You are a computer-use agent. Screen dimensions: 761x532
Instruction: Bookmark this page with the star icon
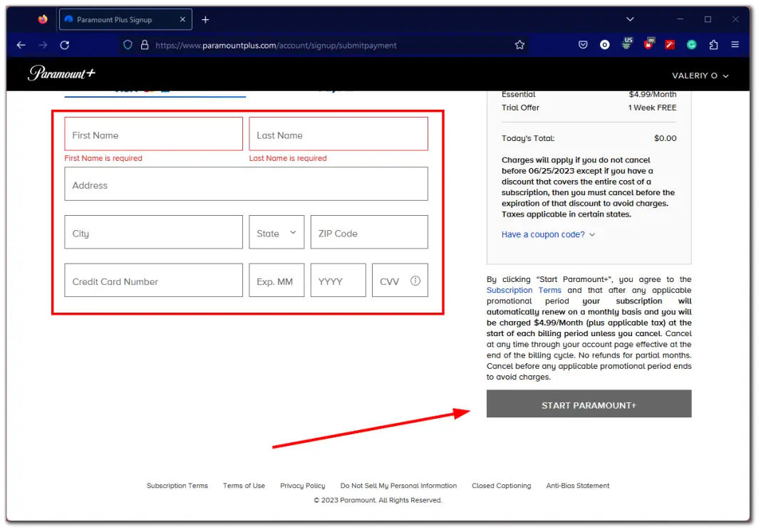pyautogui.click(x=519, y=44)
